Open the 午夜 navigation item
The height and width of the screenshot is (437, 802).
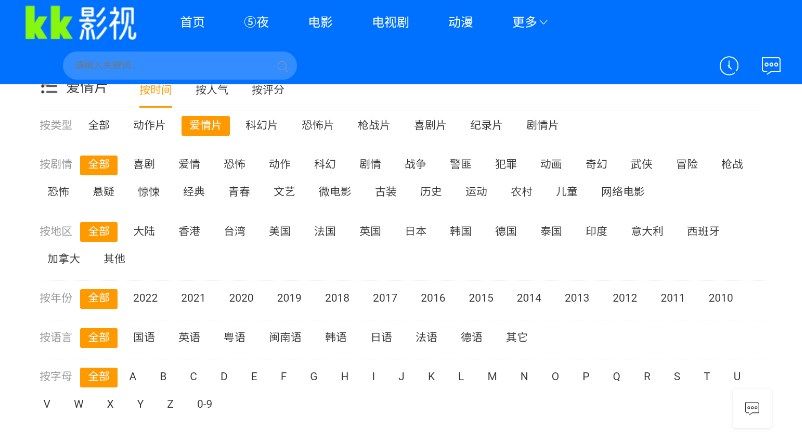[256, 22]
